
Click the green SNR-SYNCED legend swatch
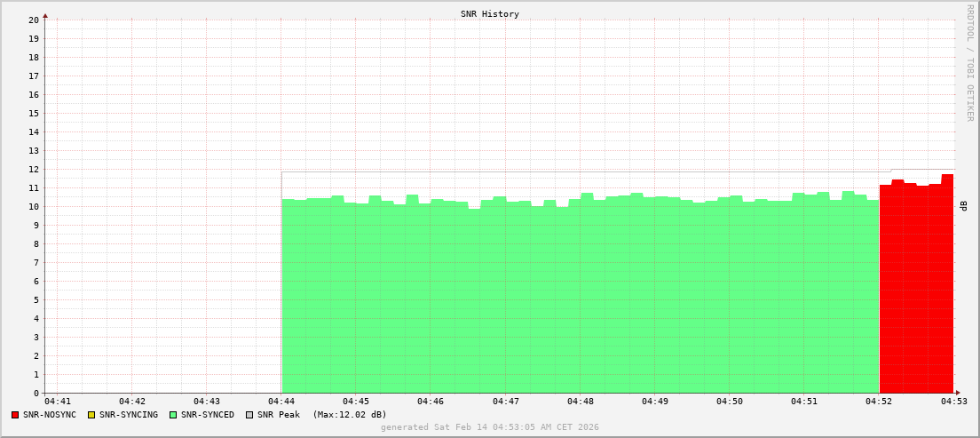pos(173,415)
